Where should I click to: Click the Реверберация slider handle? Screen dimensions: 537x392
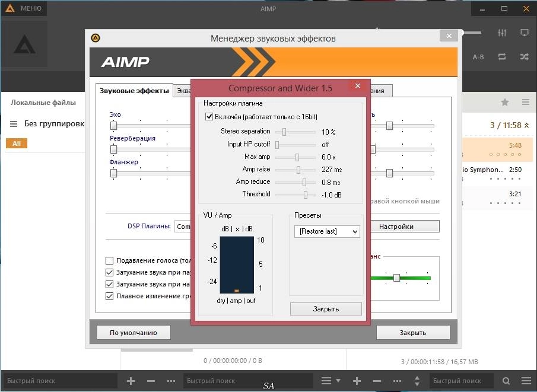[x=114, y=149]
